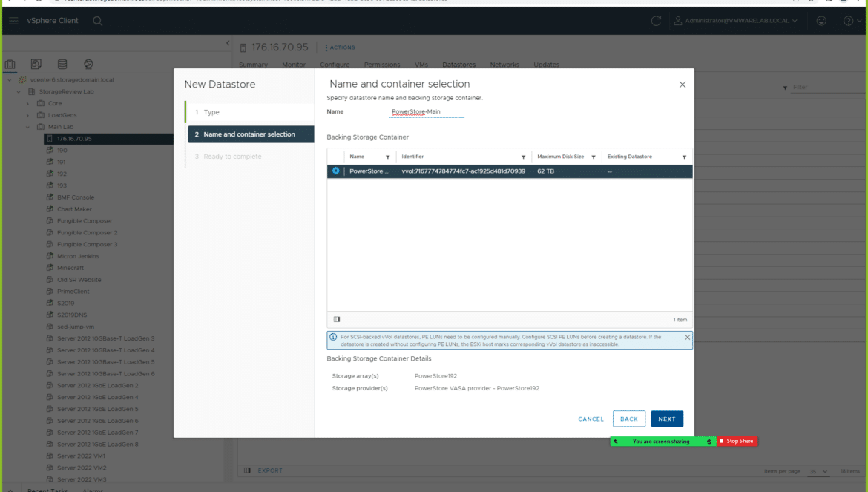Cancel the New Datastore wizard
Viewport: 868px width, 492px height.
pos(591,419)
